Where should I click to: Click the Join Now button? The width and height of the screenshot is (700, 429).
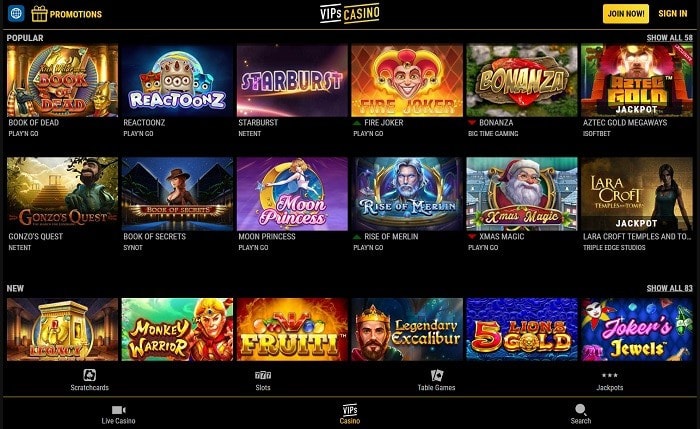[x=626, y=14]
